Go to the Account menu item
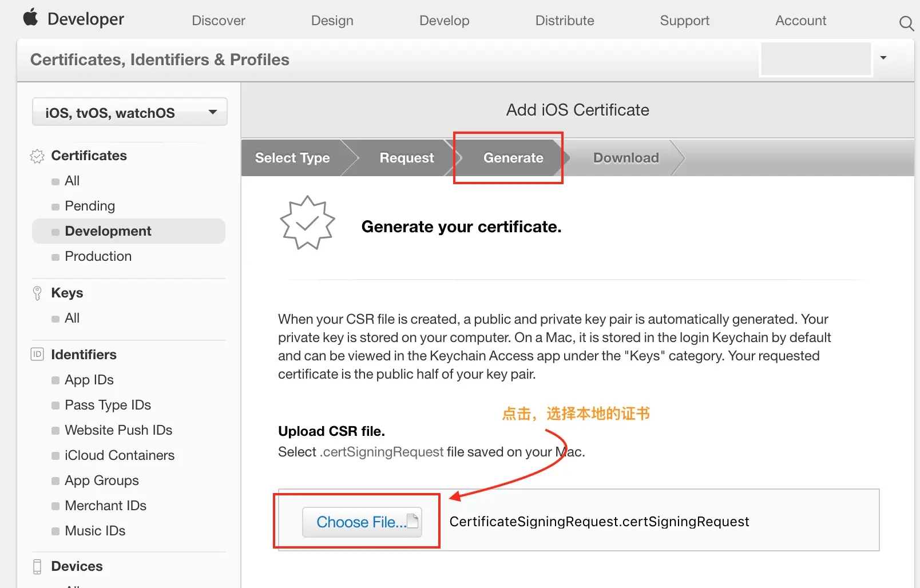This screenshot has width=920, height=588. 800,21
